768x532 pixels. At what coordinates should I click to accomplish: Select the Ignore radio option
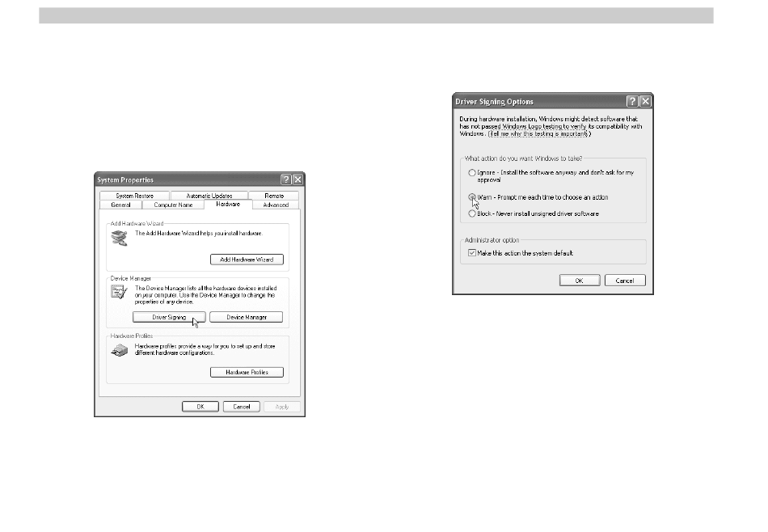click(x=471, y=173)
